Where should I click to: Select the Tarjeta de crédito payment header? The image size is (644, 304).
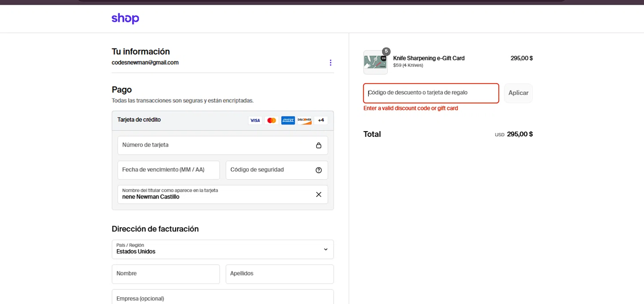222,120
